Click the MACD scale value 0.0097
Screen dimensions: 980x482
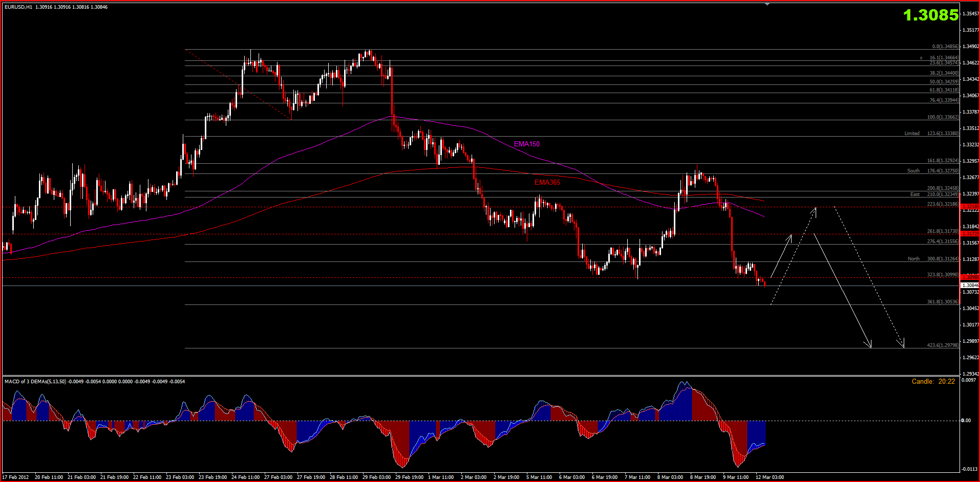[969, 380]
